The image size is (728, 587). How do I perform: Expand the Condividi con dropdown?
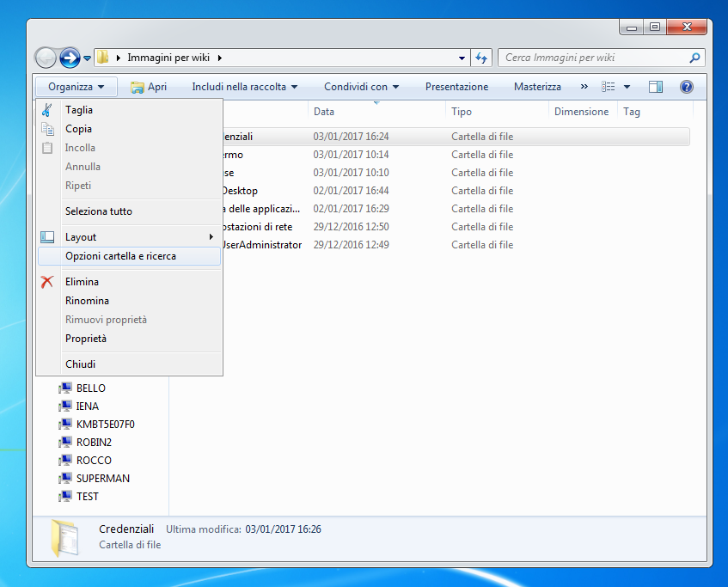click(x=361, y=87)
